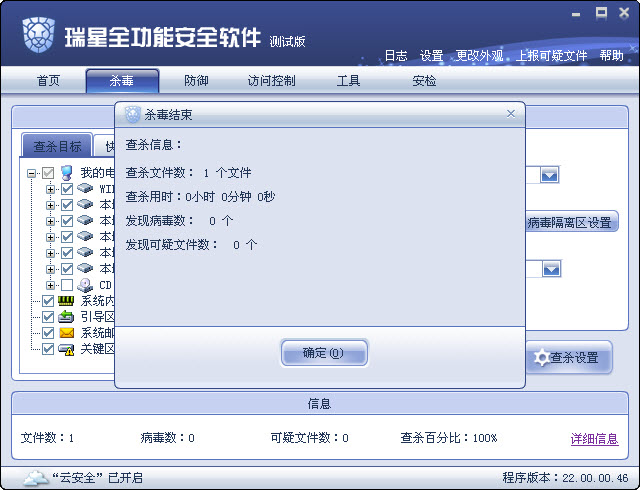Close the 杀毒结束 dialog
Image resolution: width=640 pixels, height=490 pixels.
511,114
